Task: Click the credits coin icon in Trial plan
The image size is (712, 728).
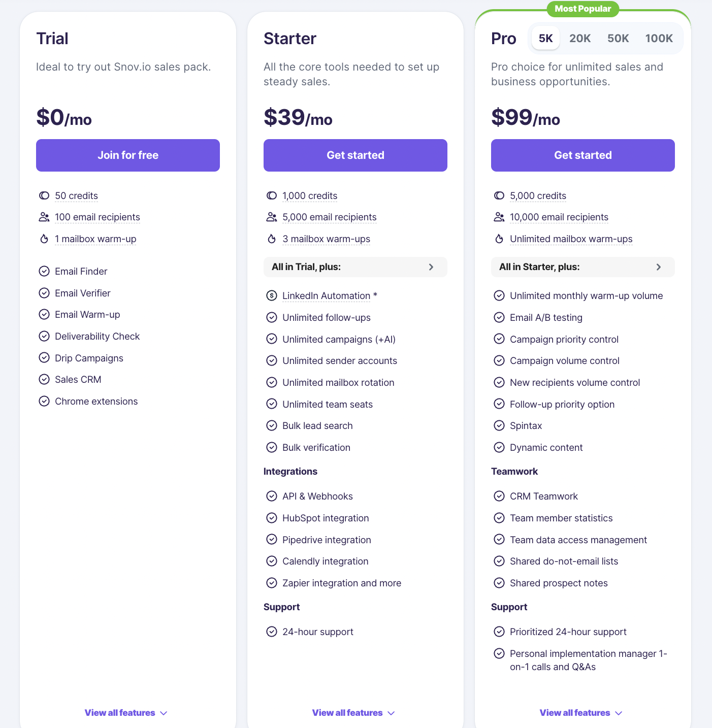Action: [44, 195]
